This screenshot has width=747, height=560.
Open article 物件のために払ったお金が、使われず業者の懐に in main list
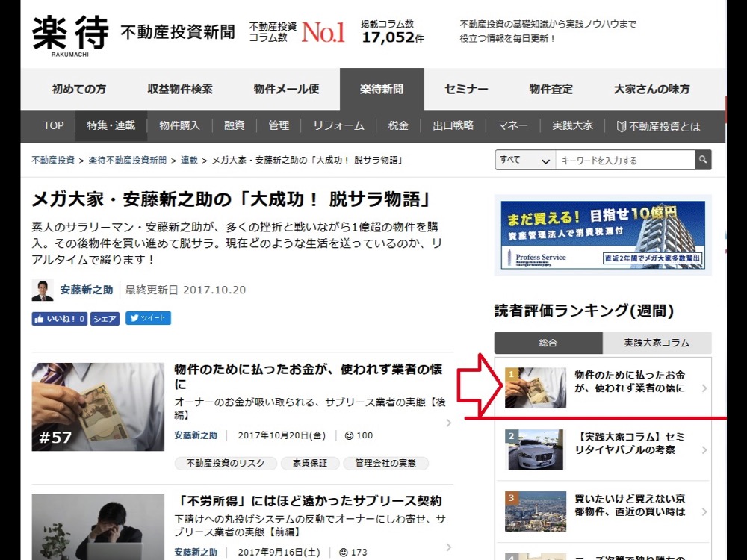[x=309, y=376]
